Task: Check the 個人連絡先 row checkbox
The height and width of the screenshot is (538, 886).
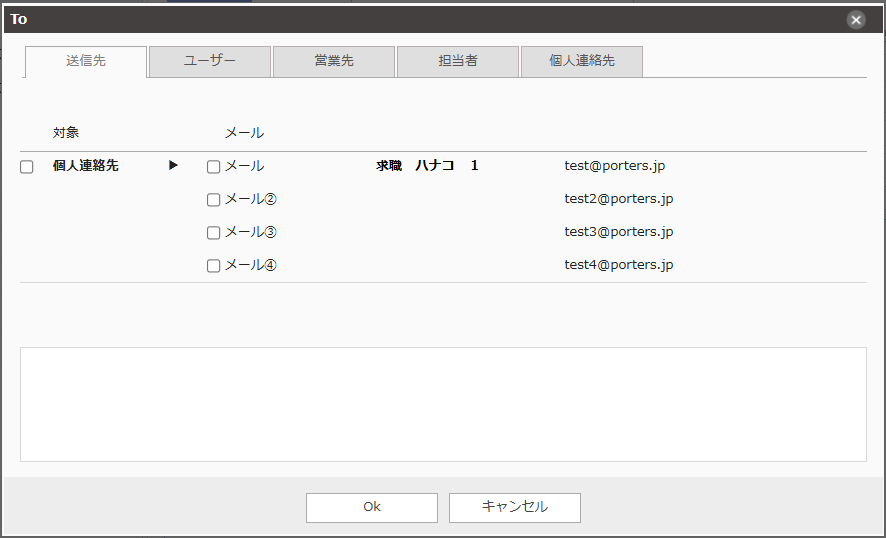Action: click(27, 167)
